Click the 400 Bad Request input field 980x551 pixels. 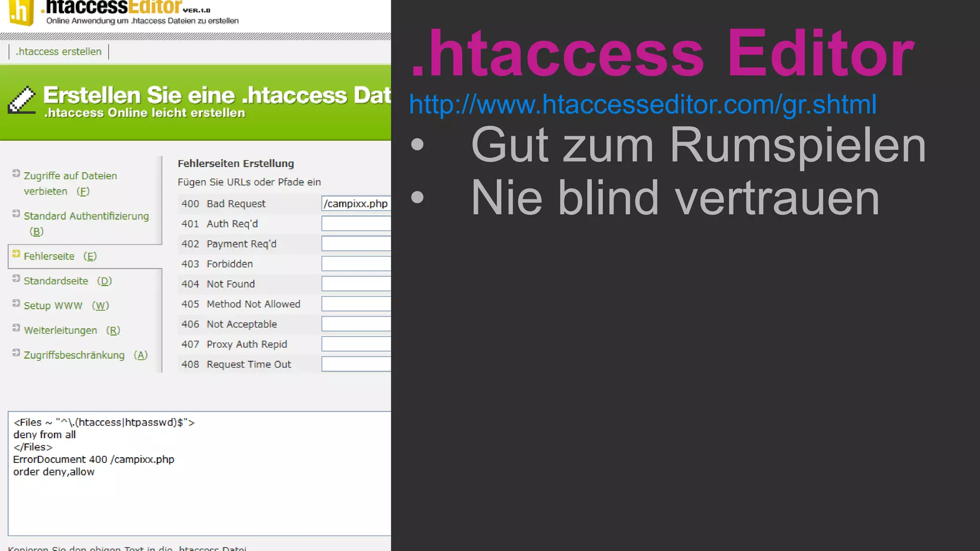click(x=356, y=203)
